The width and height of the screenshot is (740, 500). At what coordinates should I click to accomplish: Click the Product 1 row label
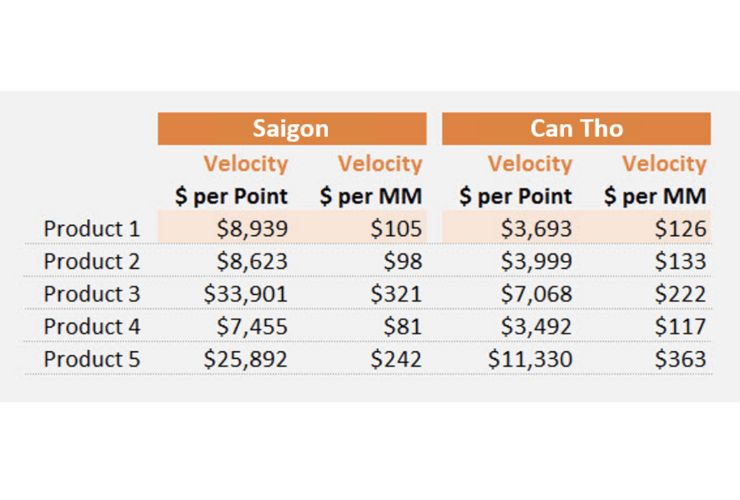point(92,229)
